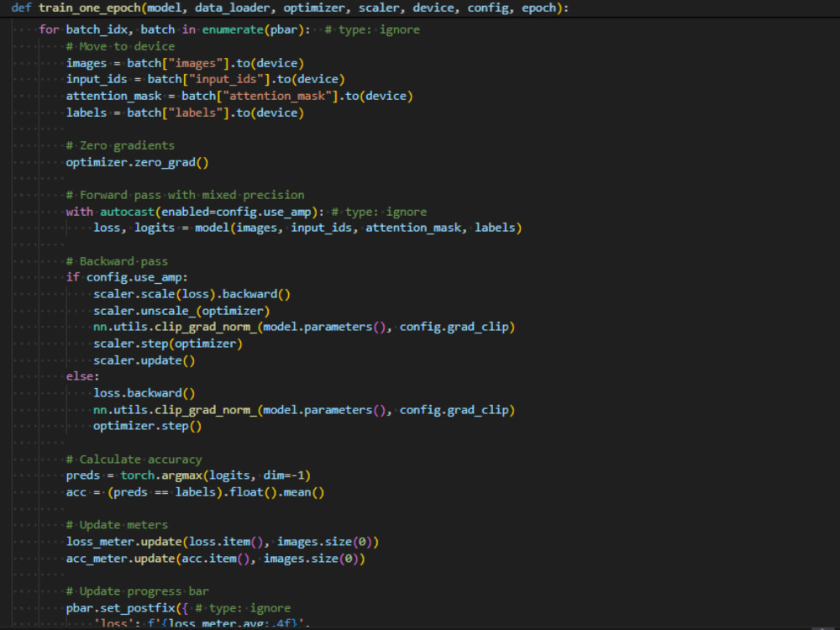Click the 'scaler.unscale_(optimizer)' line
Viewport: 840px width, 630px height.
pyautogui.click(x=181, y=311)
